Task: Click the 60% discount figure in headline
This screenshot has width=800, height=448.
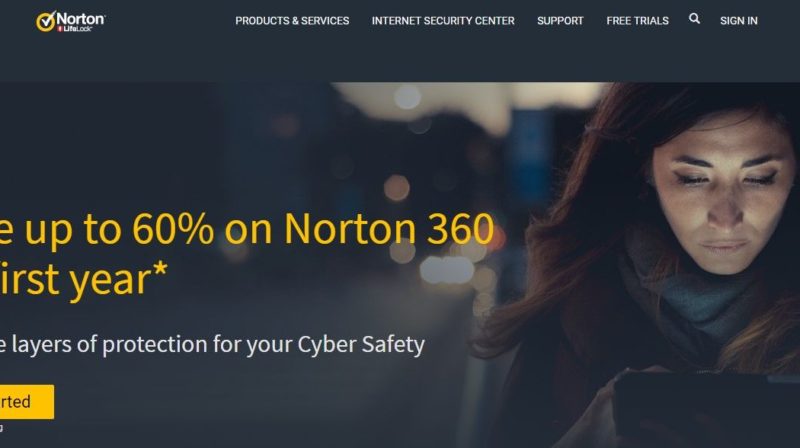Action: 173,229
